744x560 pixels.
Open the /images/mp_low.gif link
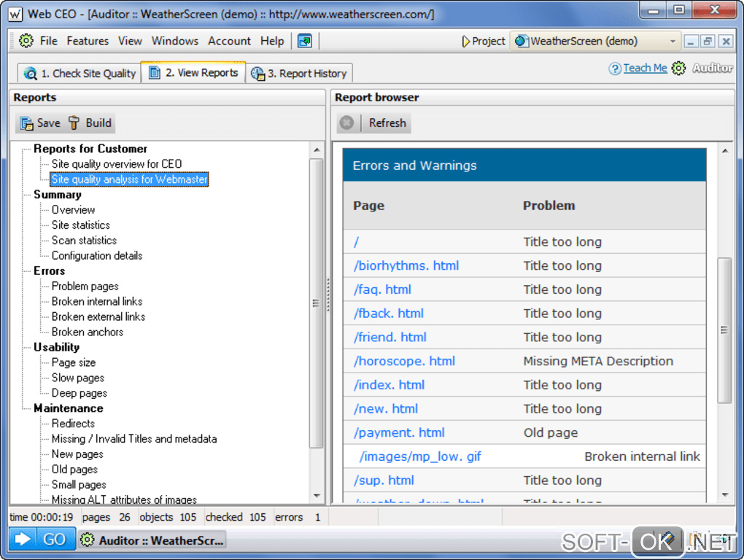(420, 456)
